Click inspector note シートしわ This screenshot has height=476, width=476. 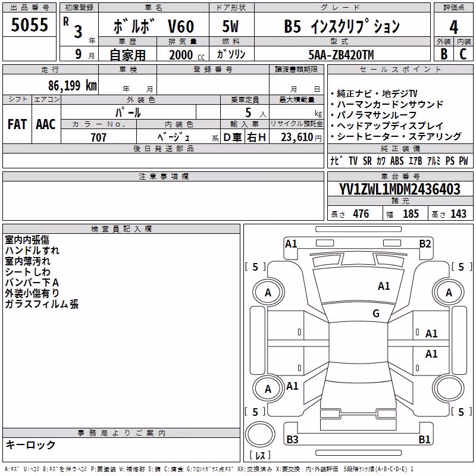(x=27, y=272)
